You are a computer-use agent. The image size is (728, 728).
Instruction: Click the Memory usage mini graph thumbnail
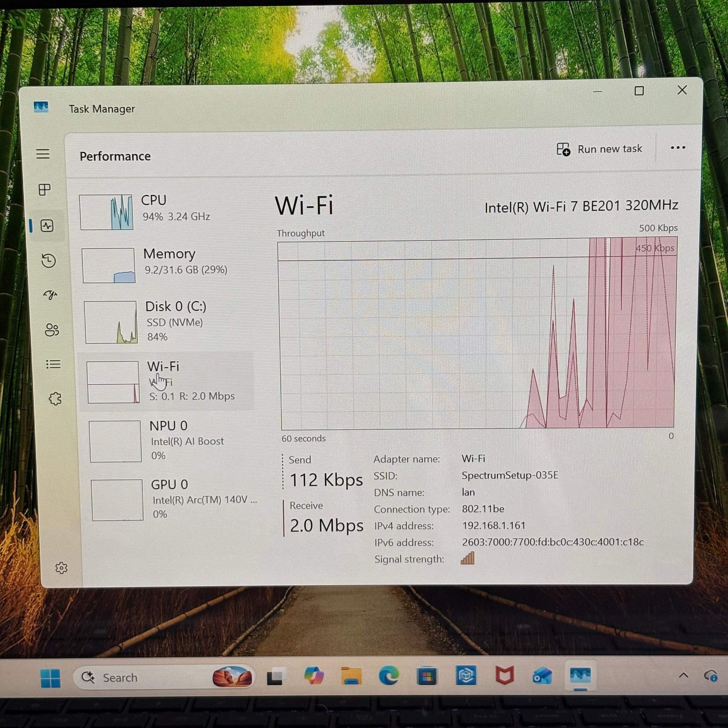tap(109, 265)
